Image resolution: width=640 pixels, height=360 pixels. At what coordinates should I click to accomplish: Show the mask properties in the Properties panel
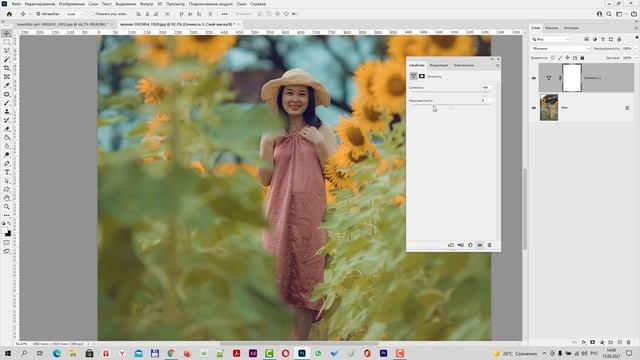(422, 76)
